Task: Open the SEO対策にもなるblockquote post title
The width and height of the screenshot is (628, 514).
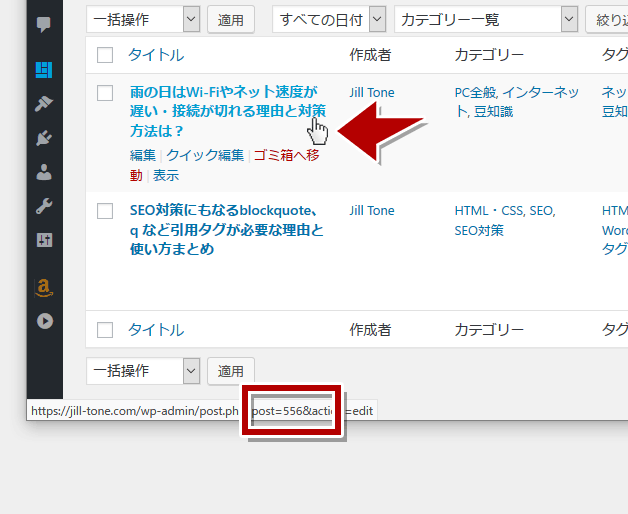Action: [x=227, y=230]
